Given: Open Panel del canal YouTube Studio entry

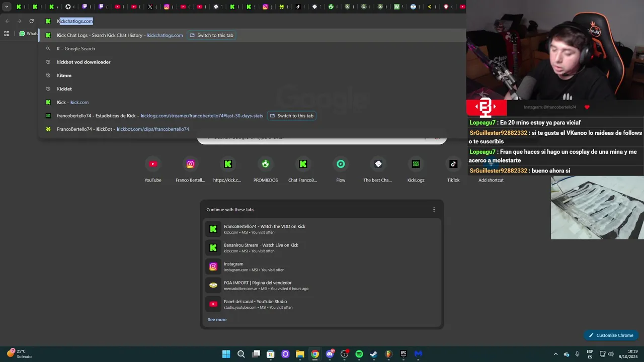Looking at the screenshot, I should [322, 304].
